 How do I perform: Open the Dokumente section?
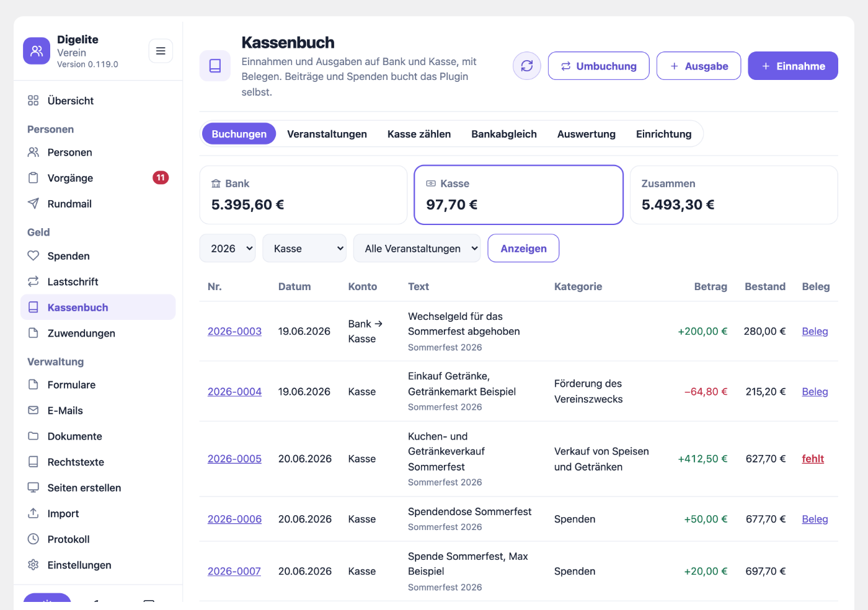coord(98,436)
